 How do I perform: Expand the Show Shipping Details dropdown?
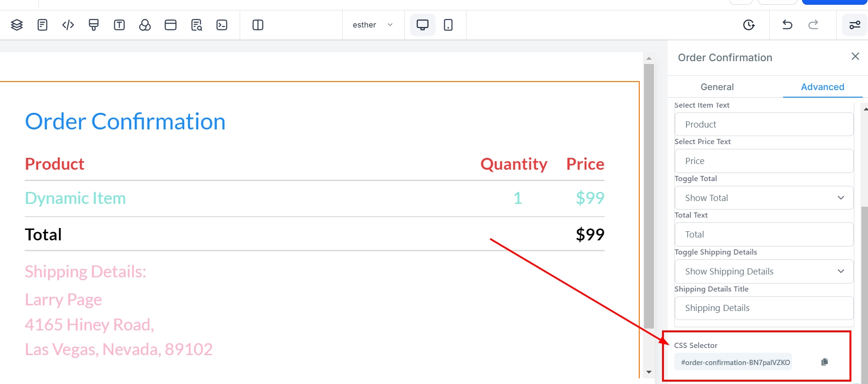(764, 272)
